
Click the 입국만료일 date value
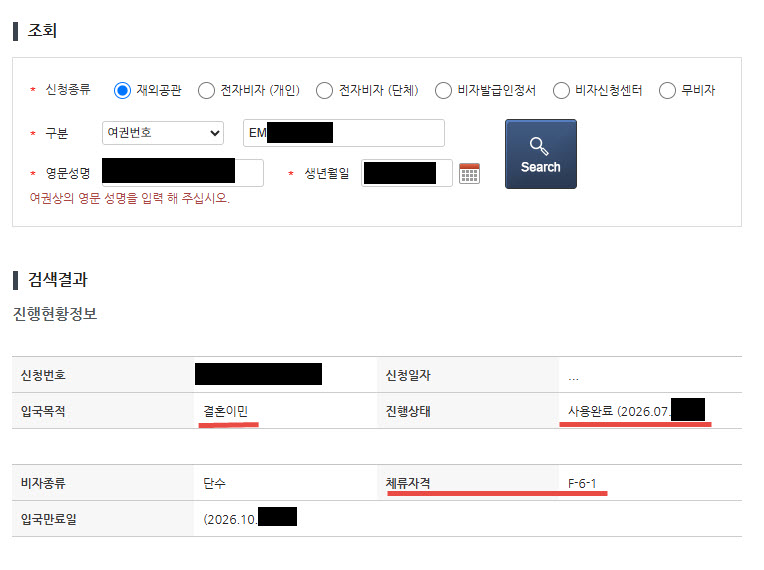(x=250, y=519)
